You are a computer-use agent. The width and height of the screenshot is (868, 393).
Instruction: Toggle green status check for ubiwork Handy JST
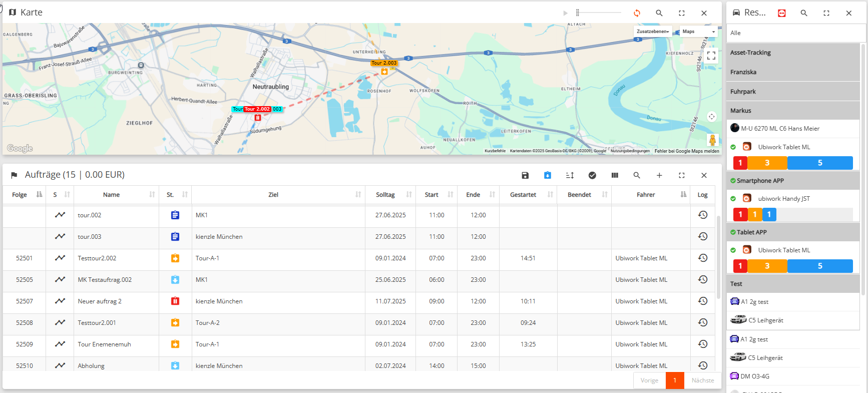tap(733, 199)
